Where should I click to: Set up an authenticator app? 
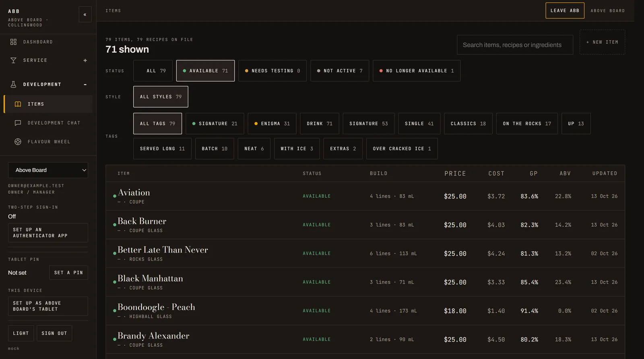point(48,233)
